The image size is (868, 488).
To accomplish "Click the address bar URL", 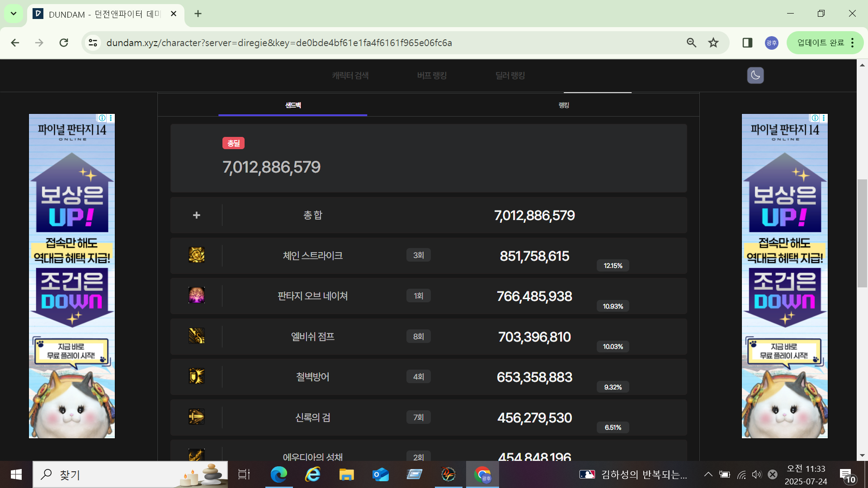I will (279, 43).
